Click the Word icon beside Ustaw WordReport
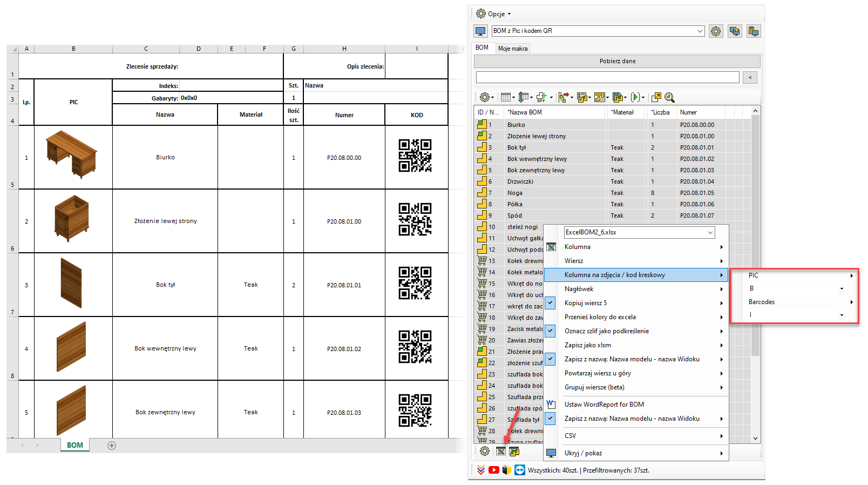 point(551,404)
